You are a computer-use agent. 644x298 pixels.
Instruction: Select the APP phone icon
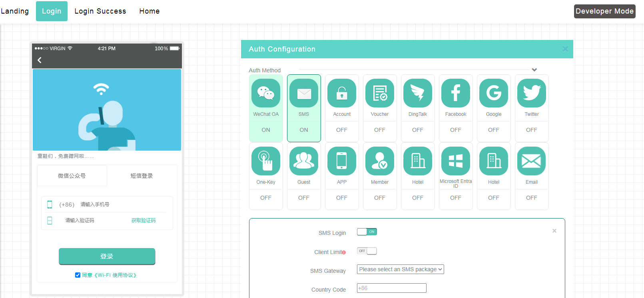(x=342, y=161)
